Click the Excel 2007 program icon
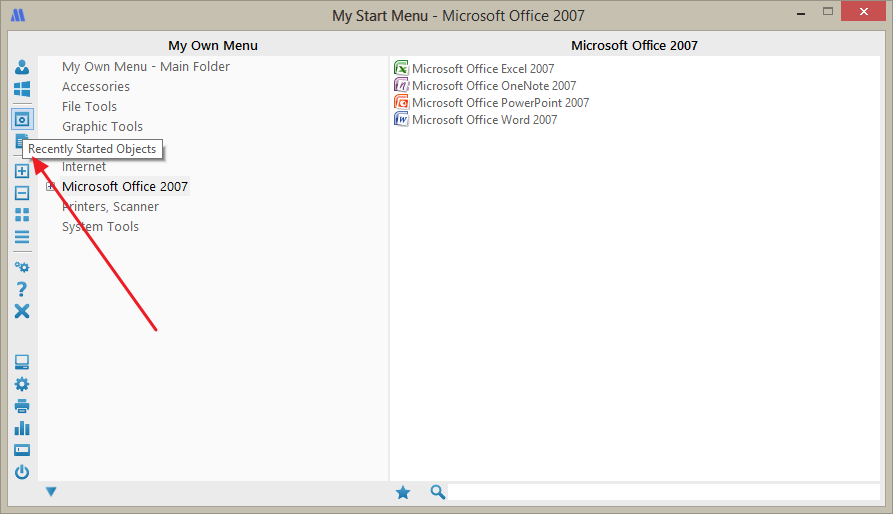This screenshot has height=514, width=893. (401, 68)
